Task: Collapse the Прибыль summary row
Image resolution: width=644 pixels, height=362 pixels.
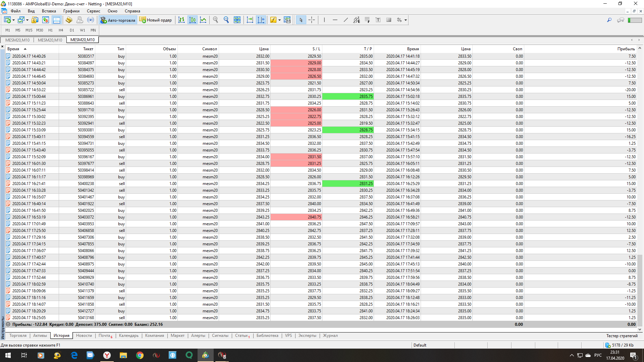Action: point(8,324)
